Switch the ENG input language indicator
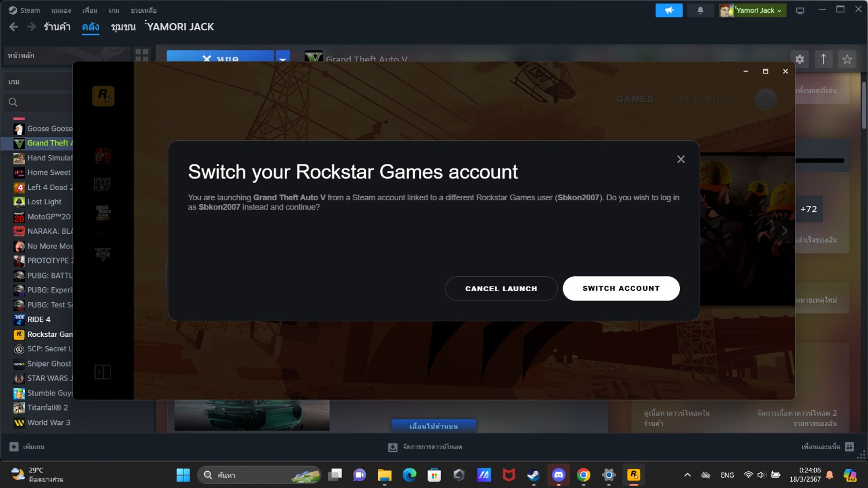Screen dimensions: 868x488 [x=727, y=475]
